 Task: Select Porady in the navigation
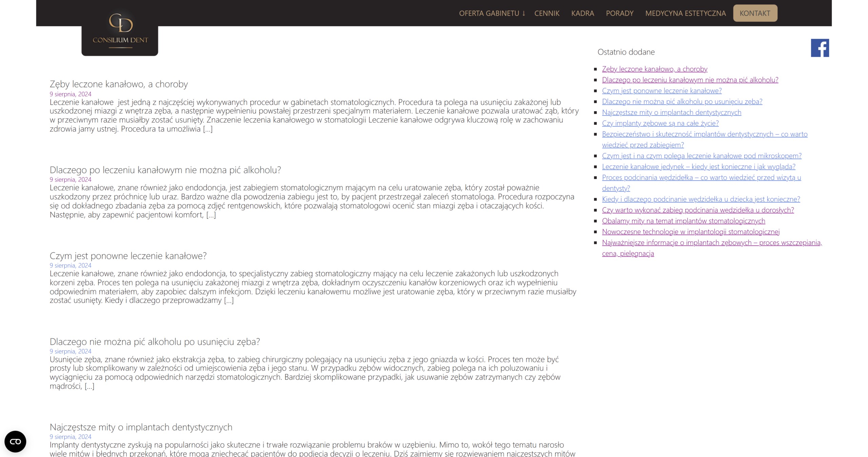pyautogui.click(x=619, y=13)
